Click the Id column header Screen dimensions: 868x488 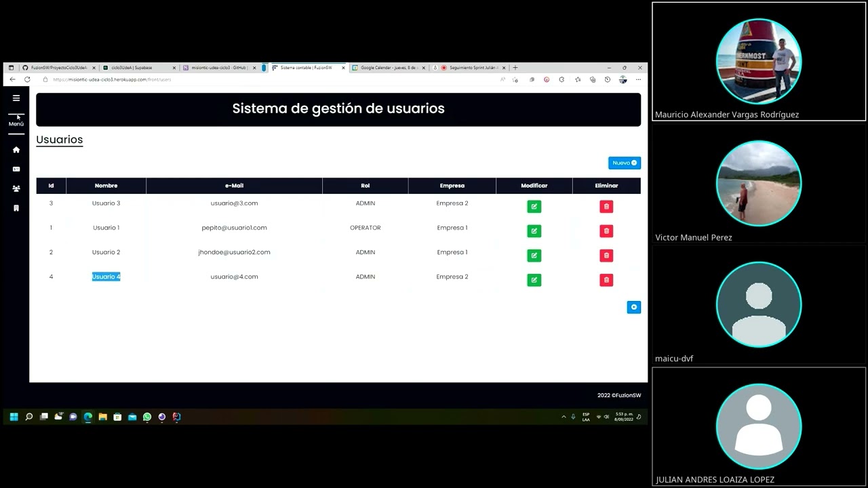coord(51,186)
